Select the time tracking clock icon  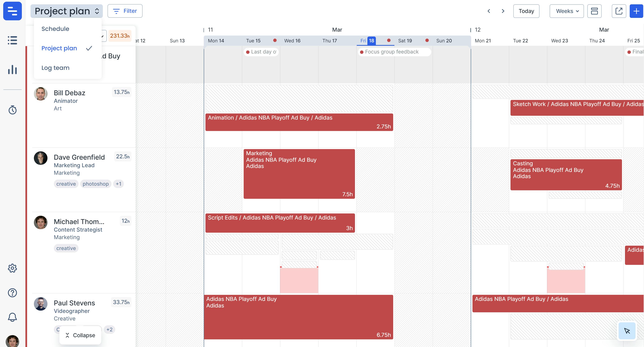pyautogui.click(x=12, y=110)
